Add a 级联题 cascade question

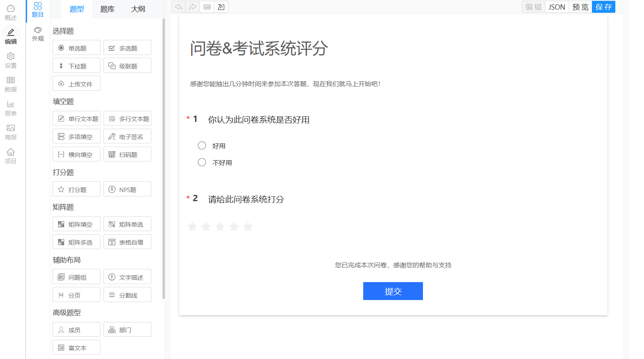coord(127,66)
